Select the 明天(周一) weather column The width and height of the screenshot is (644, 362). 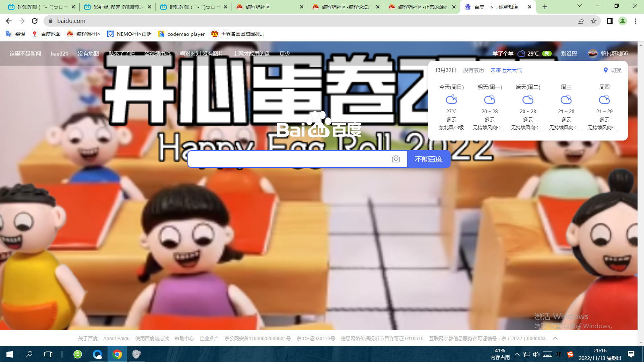point(490,107)
